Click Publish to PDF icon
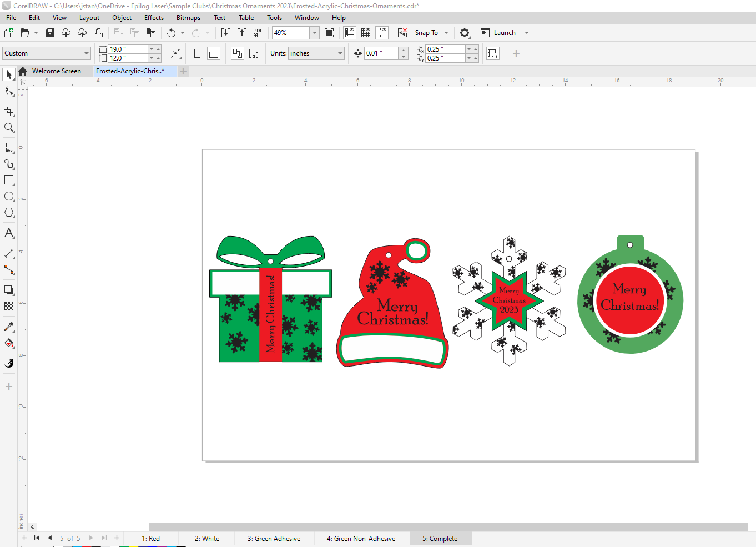This screenshot has width=756, height=547. click(258, 33)
